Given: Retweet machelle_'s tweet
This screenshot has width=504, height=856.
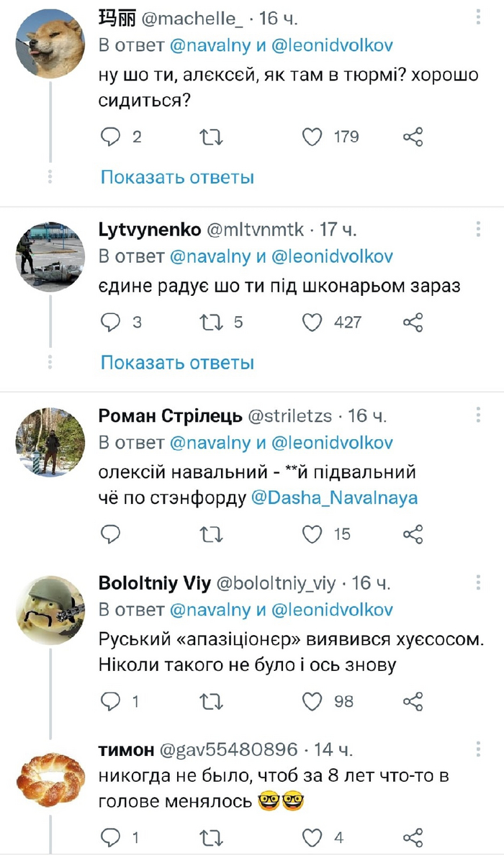Looking at the screenshot, I should pyautogui.click(x=211, y=137).
